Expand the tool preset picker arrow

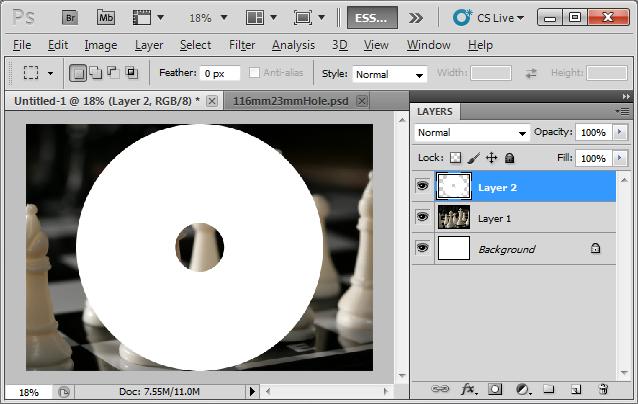[50, 74]
